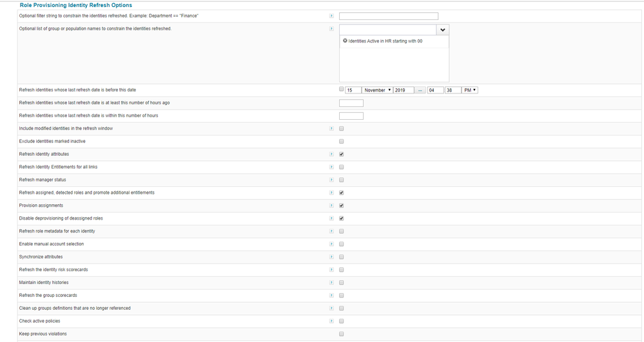
Task: Show help for Synchronize attributes option
Action: click(331, 257)
